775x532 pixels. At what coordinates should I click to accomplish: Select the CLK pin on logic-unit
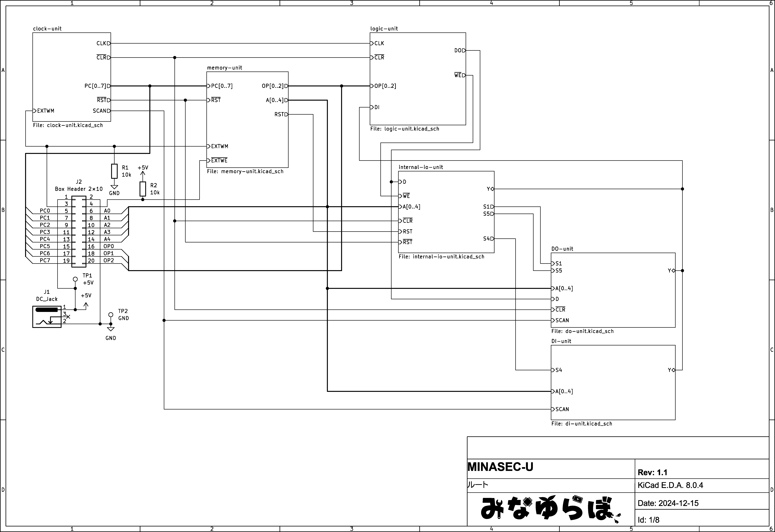[x=377, y=43]
